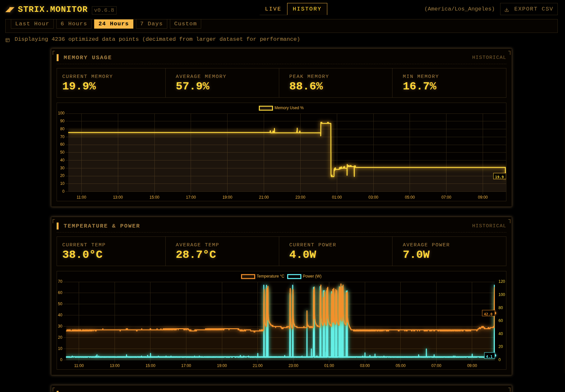565x392 pixels.
Task: Export the data with Export CSV
Action: click(x=529, y=9)
